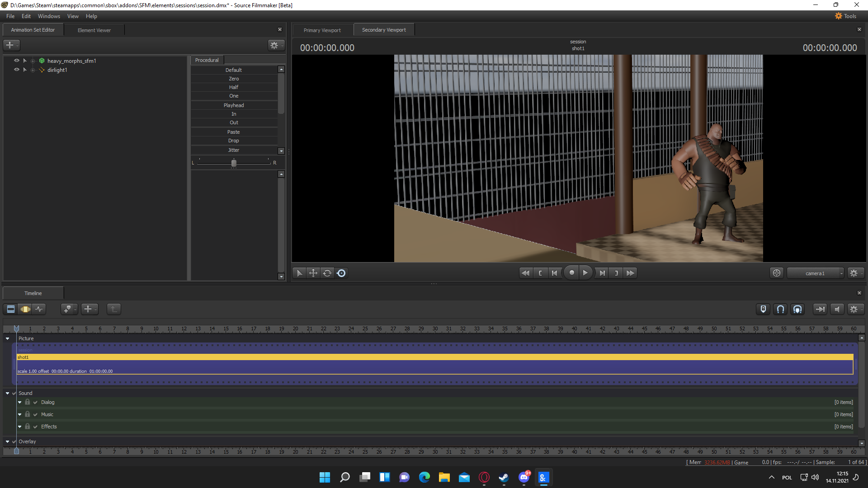868x488 pixels.
Task: Open the timeline settings gear icon
Action: pyautogui.click(x=854, y=309)
